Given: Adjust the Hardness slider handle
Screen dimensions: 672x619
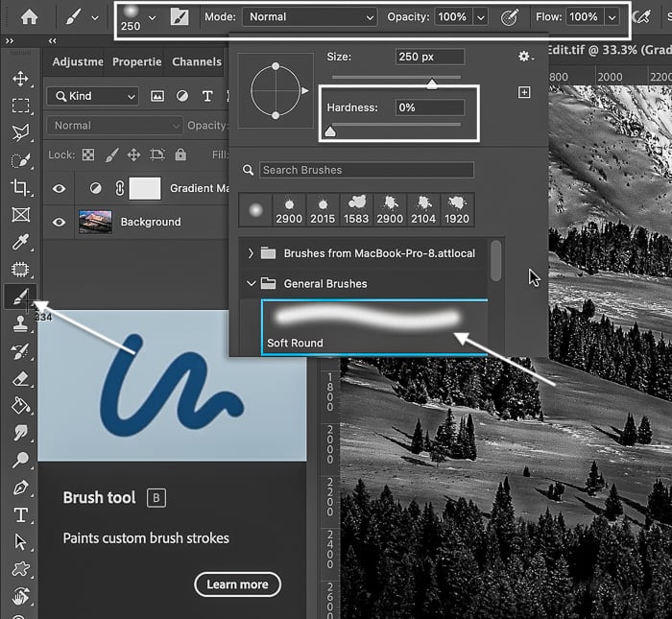Looking at the screenshot, I should coord(330,131).
